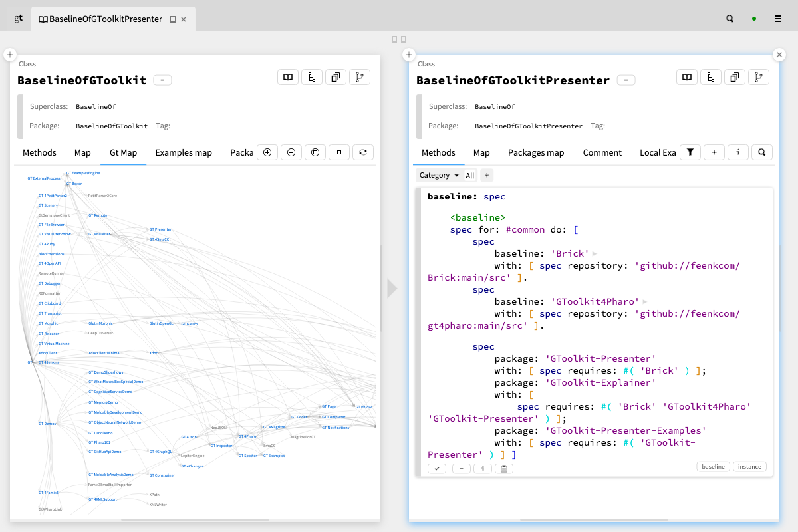This screenshot has width=798, height=532.
Task: Click the GT Visualizer node in the graph
Action: tap(100, 234)
